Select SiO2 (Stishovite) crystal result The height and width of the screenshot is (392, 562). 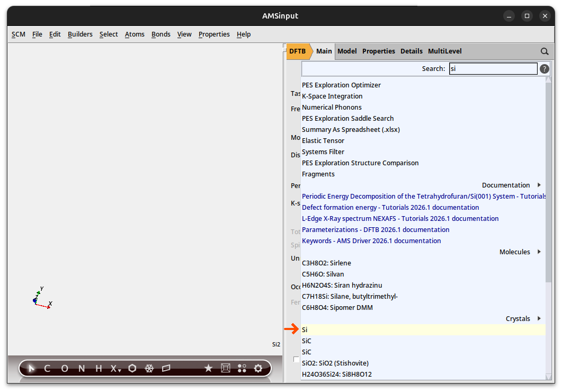coord(335,363)
